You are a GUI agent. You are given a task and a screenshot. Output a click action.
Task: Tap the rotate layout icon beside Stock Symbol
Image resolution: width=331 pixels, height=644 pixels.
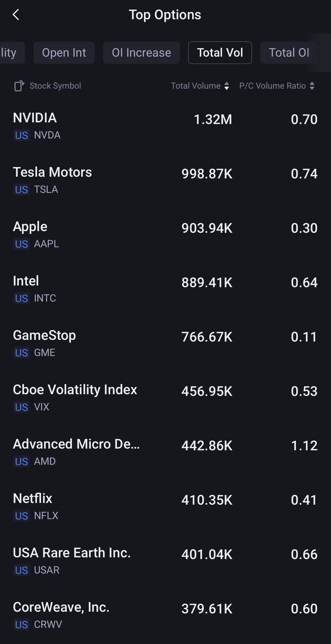[x=19, y=86]
